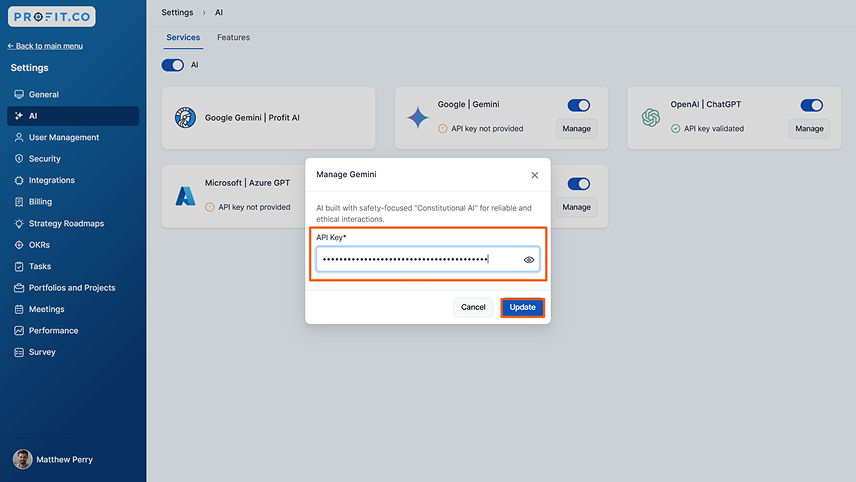Viewport: 856px width, 482px height.
Task: Click Cancel button in dialog
Action: point(473,307)
